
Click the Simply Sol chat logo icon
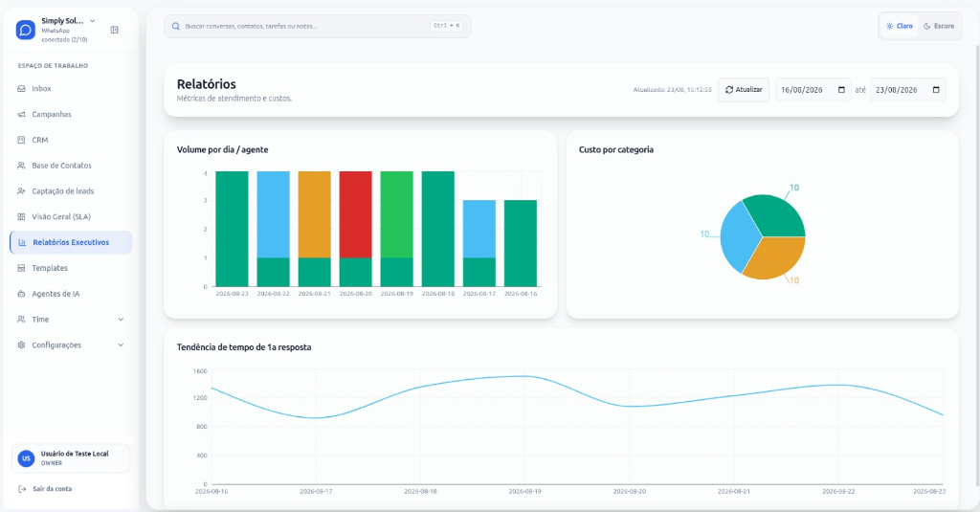point(26,30)
